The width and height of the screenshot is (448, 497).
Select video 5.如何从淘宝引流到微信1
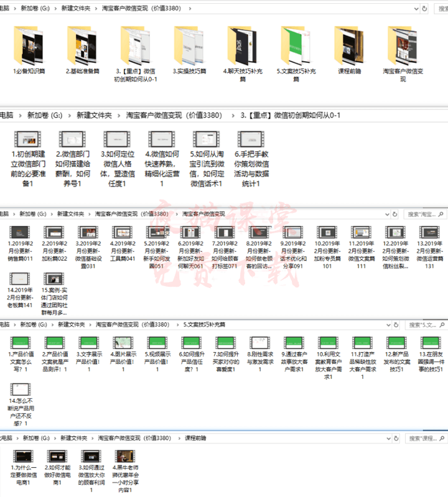207,159
